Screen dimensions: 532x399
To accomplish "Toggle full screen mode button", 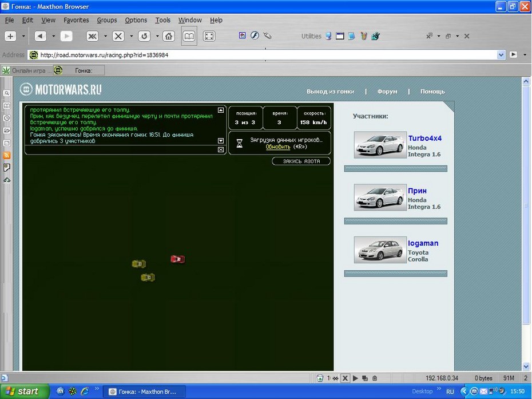I will click(x=209, y=36).
